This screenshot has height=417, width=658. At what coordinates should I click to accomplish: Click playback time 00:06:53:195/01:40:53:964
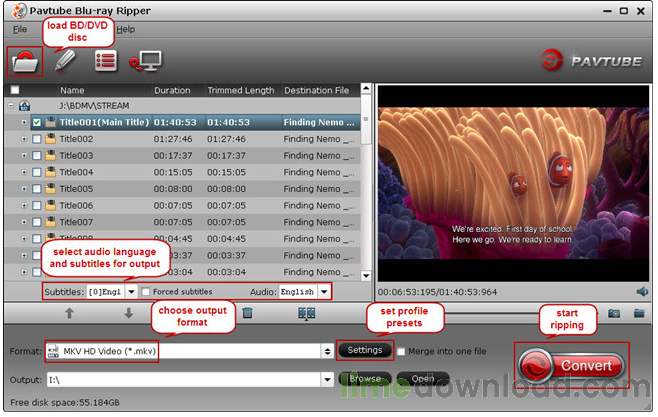[x=437, y=292]
